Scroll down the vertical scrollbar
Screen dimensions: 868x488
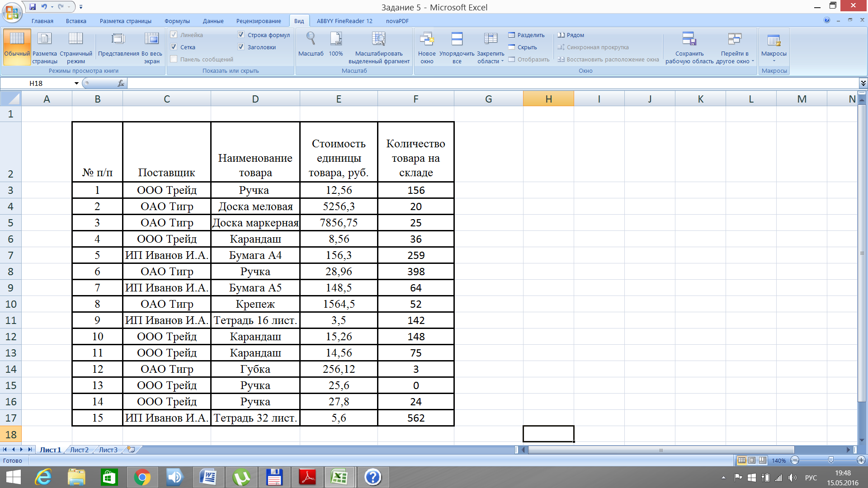coord(861,439)
